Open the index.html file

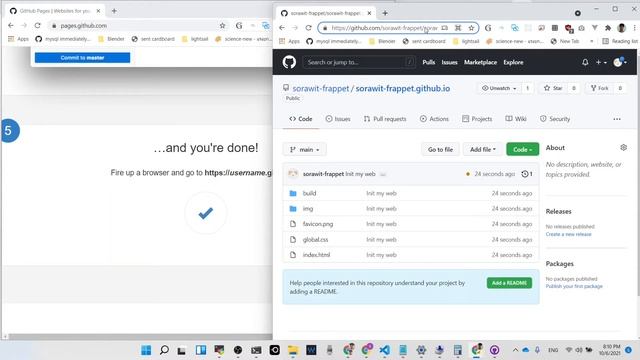(316, 255)
